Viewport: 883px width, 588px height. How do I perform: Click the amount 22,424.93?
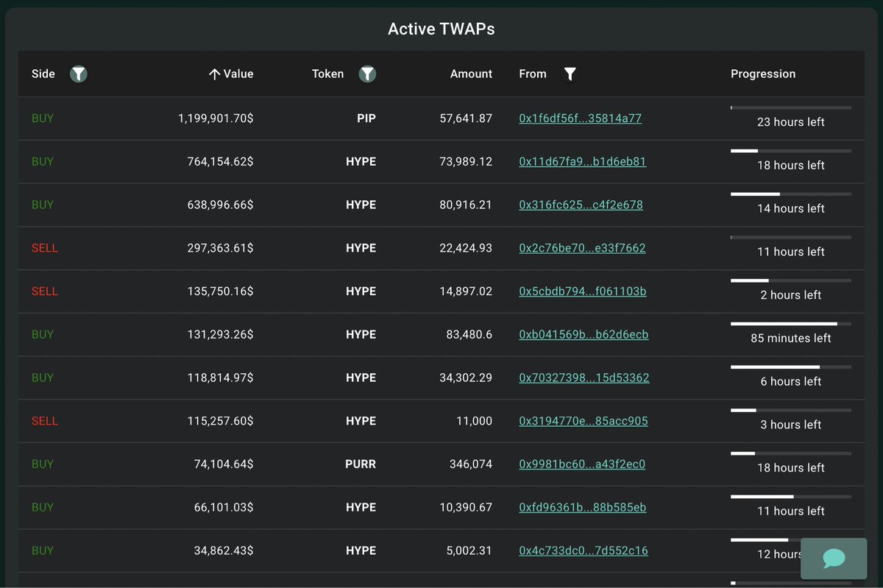tap(466, 248)
